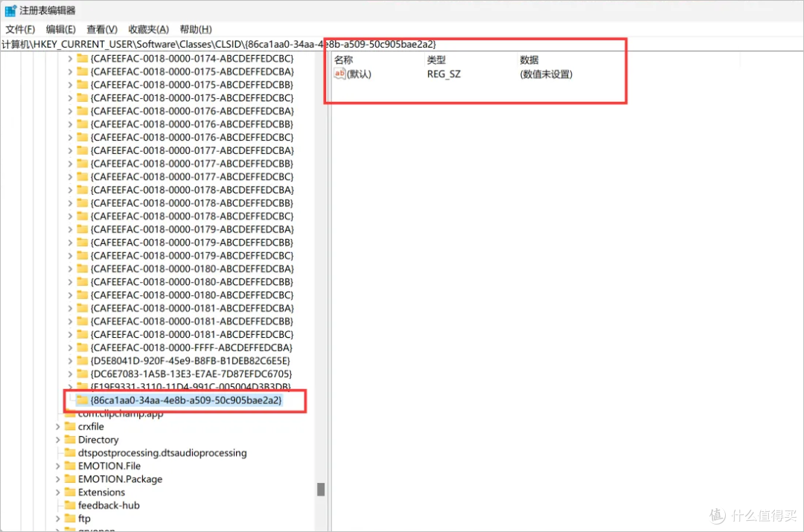The image size is (804, 532).
Task: Select the feedback-hub key name
Action: tap(109, 505)
